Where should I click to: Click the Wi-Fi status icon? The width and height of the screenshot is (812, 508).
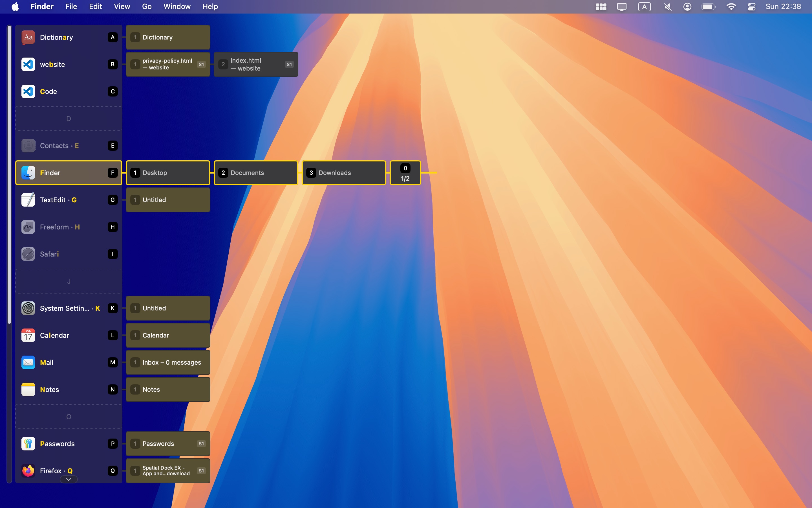(x=731, y=7)
